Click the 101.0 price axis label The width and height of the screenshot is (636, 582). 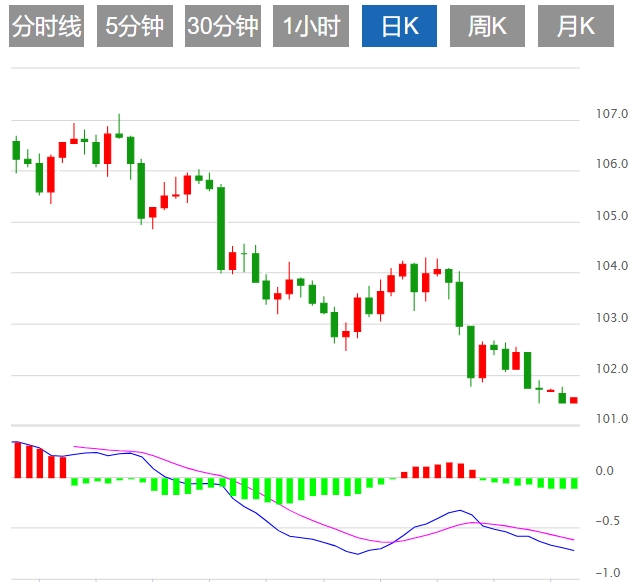coord(611,419)
